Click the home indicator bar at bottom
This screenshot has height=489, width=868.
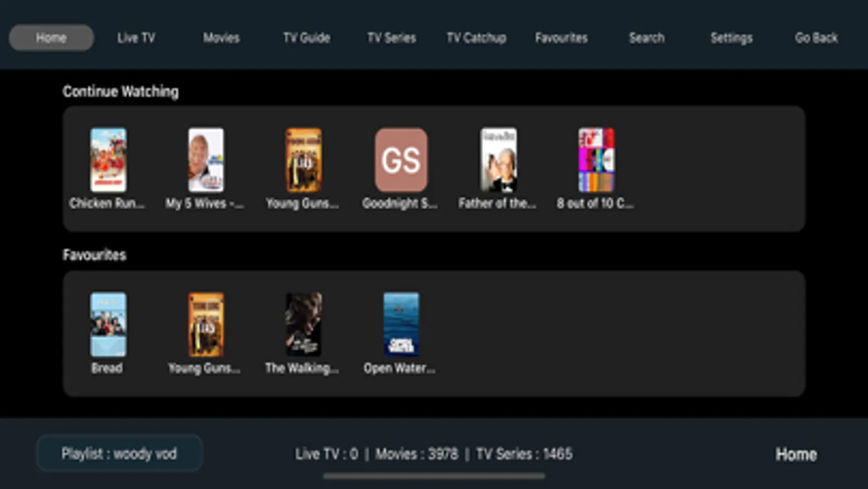[x=434, y=476]
